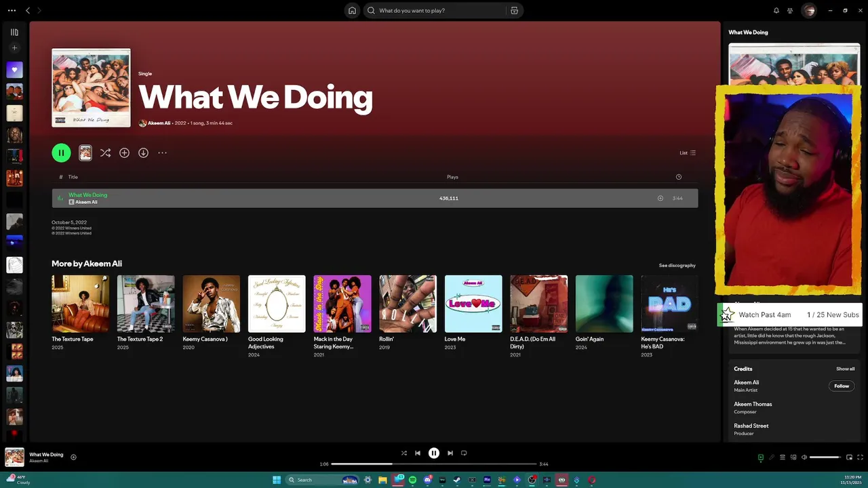
Task: Click Akeem Ali under the track name
Action: [86, 202]
